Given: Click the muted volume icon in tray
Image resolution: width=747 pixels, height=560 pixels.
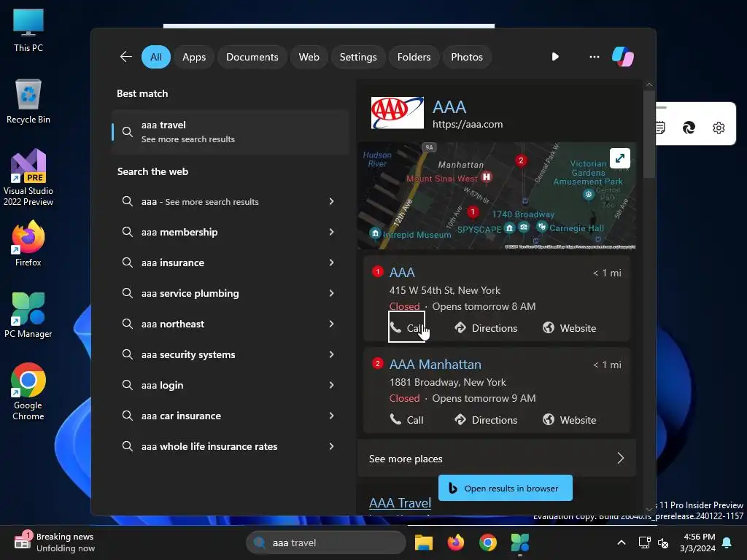Looking at the screenshot, I should [662, 542].
